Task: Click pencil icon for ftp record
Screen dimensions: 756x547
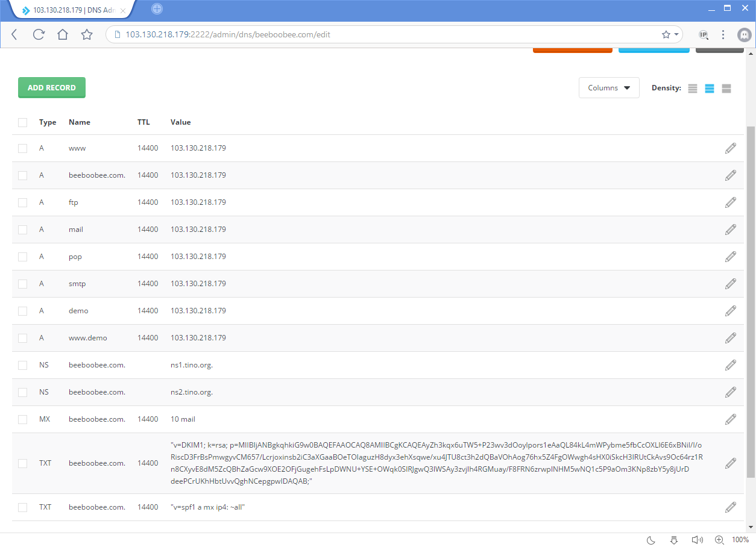Action: click(x=730, y=202)
